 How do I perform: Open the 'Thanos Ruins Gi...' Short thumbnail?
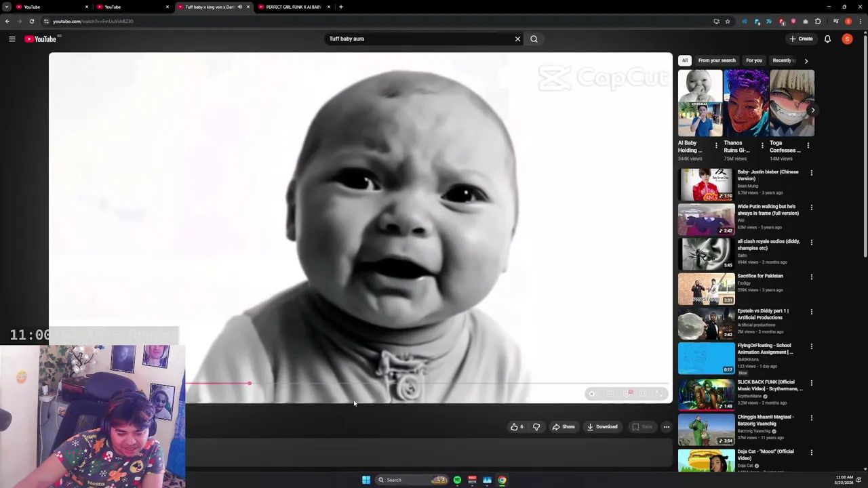pyautogui.click(x=746, y=103)
